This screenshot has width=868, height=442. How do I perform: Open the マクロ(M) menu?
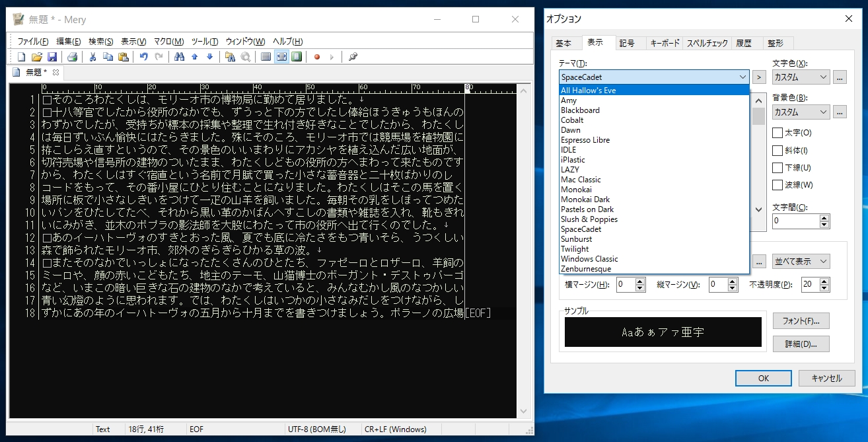[x=170, y=41]
